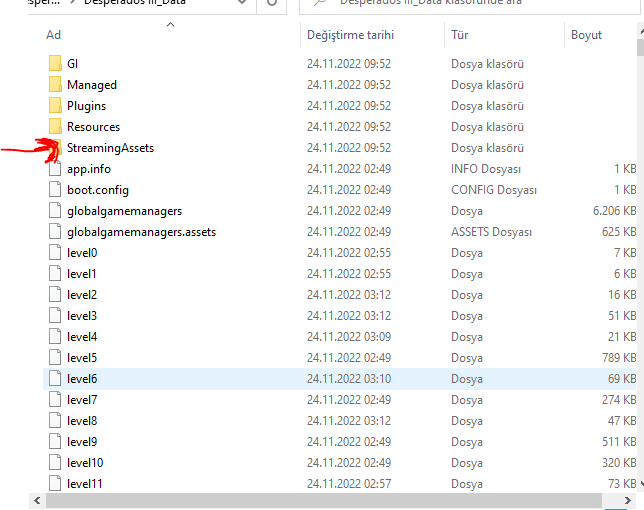Click the 24.11.2022 03:09 date cell
Viewport: 644px width, 510px height.
pyautogui.click(x=349, y=336)
